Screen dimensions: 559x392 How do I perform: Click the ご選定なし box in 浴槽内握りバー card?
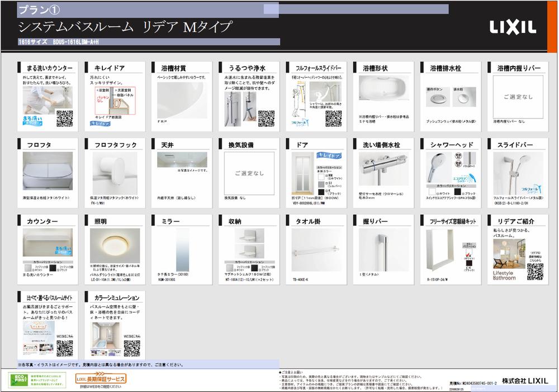(x=518, y=97)
